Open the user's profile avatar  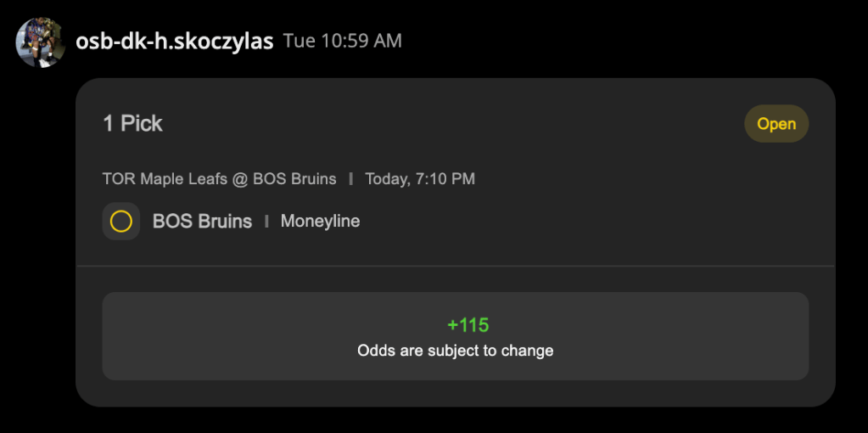[x=41, y=42]
